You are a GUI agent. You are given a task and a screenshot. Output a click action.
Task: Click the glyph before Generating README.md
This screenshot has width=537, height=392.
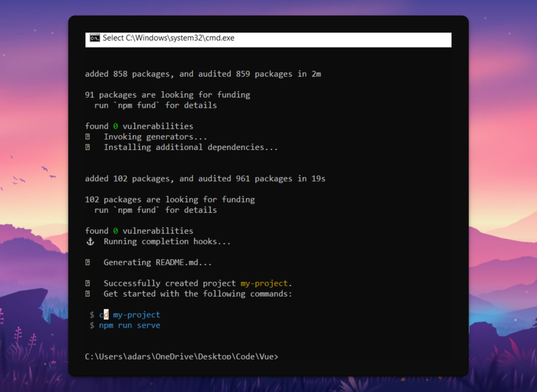click(88, 263)
